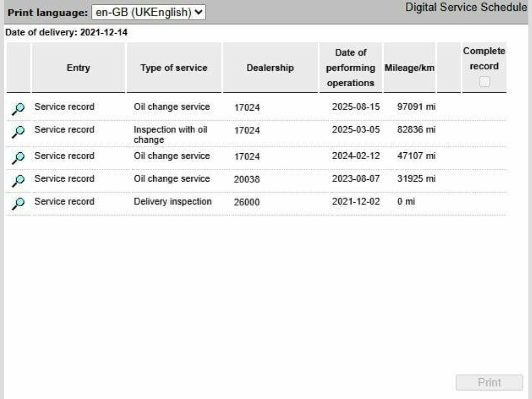Open the Print language dropdown
Screen dimensions: 532x399
point(149,12)
